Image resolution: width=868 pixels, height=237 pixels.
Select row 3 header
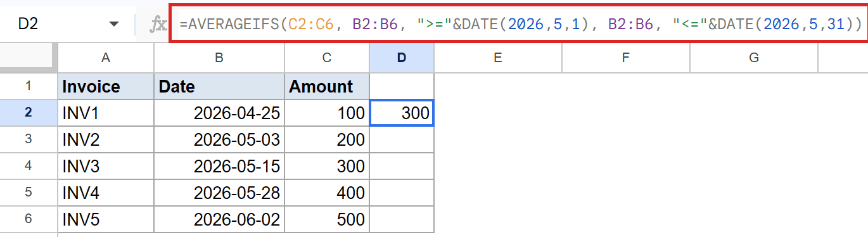point(29,139)
